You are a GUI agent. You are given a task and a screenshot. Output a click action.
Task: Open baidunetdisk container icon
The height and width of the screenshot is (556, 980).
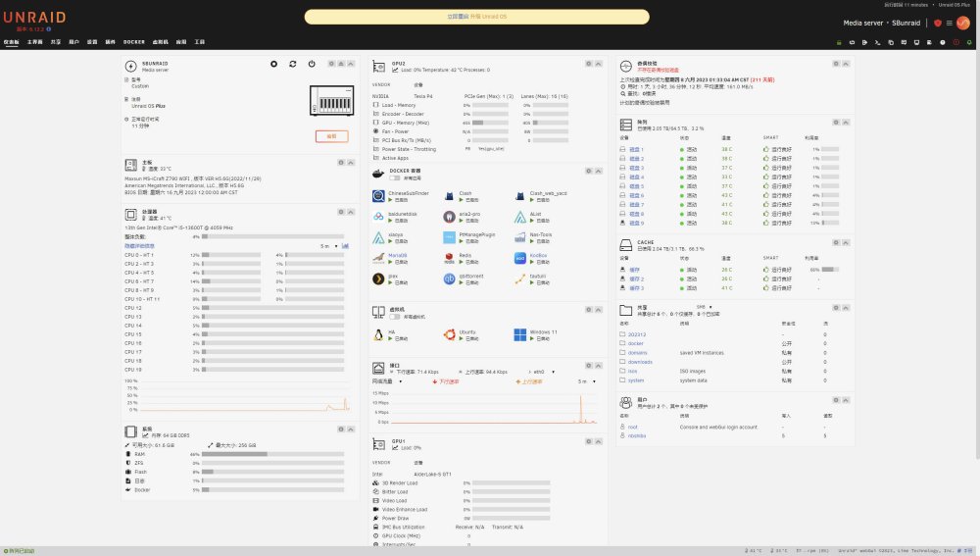coord(378,217)
